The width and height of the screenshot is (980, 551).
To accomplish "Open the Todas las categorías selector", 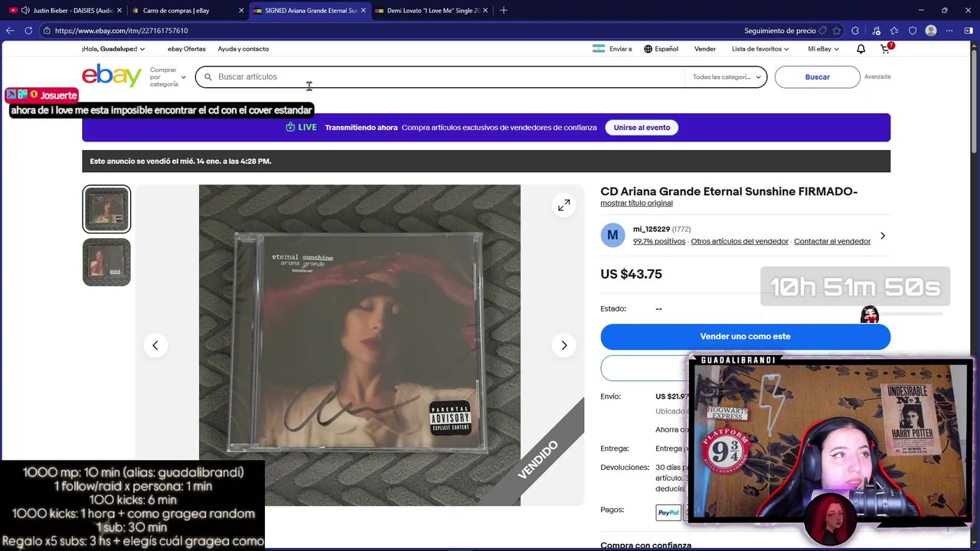I will (x=727, y=77).
